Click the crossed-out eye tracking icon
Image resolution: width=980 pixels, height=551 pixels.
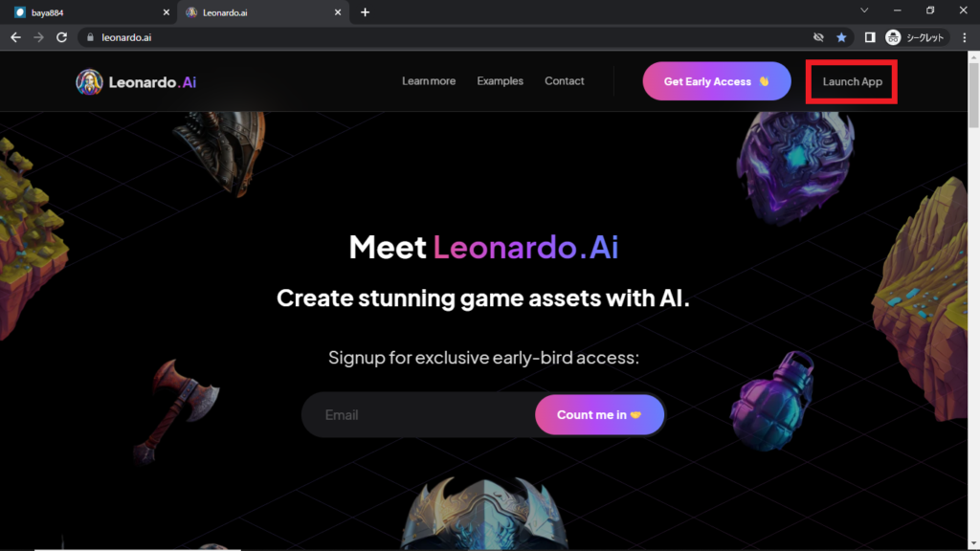[x=818, y=37]
